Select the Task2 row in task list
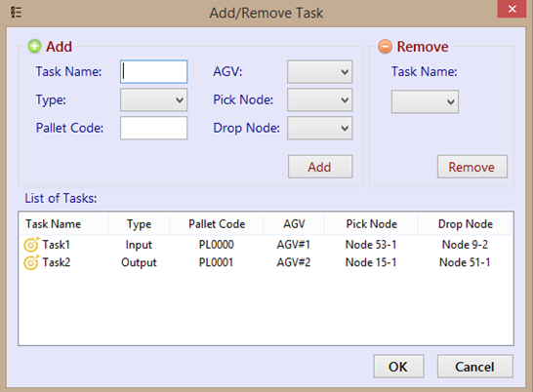Screen dimensions: 533x392 [266, 262]
